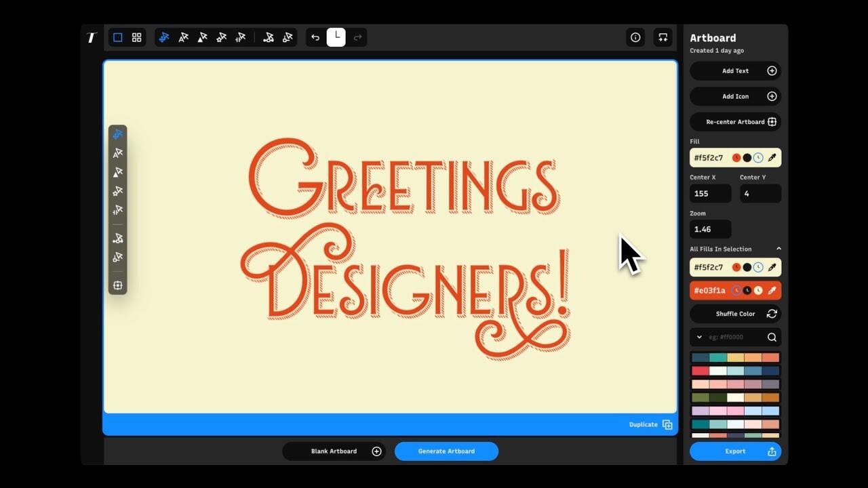The width and height of the screenshot is (868, 488).
Task: Click re-center icon in floating toolbar
Action: point(118,285)
